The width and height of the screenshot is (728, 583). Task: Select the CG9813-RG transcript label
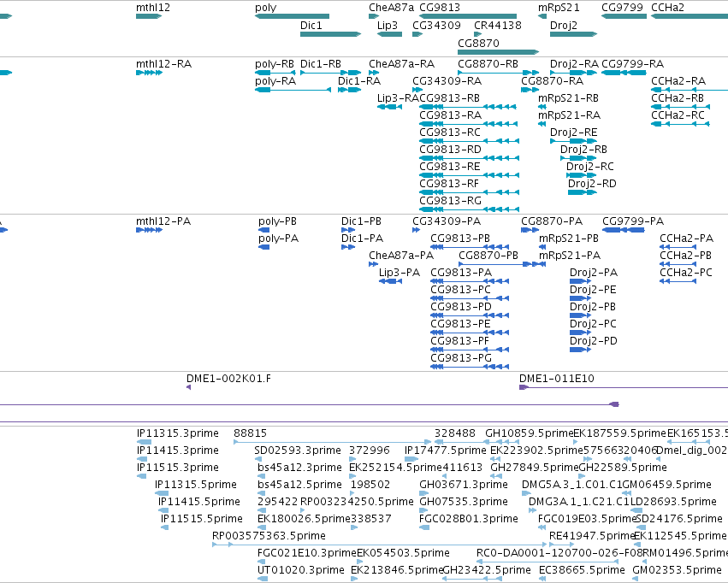tap(450, 201)
